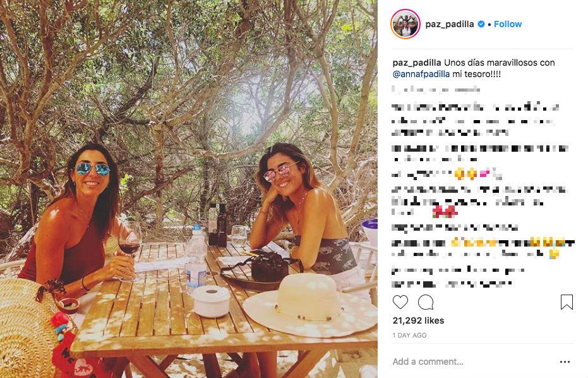Click the main photo of the two women
Viewport: 588px width, 378px height.
(189, 189)
